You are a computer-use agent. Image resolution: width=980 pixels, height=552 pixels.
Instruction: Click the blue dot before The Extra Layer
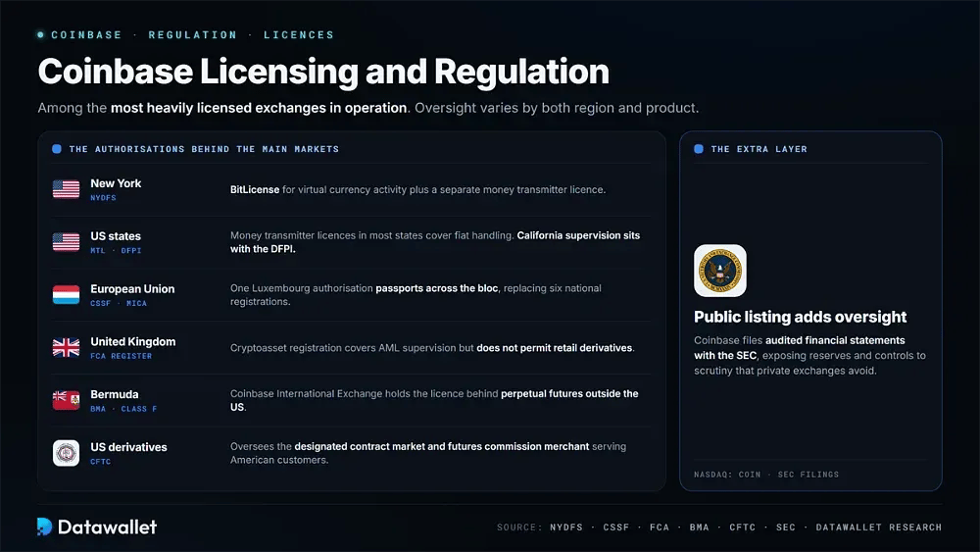point(699,149)
